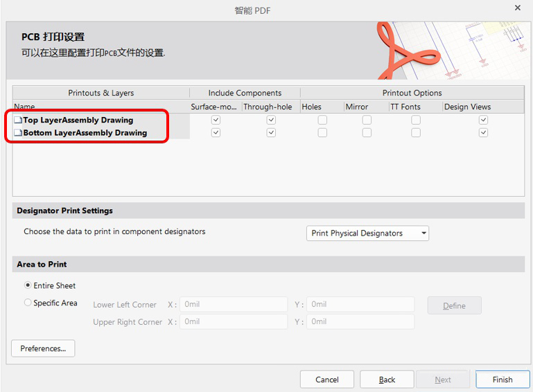This screenshot has height=392, width=533.
Task: Click the Include Components column header
Action: tap(245, 93)
